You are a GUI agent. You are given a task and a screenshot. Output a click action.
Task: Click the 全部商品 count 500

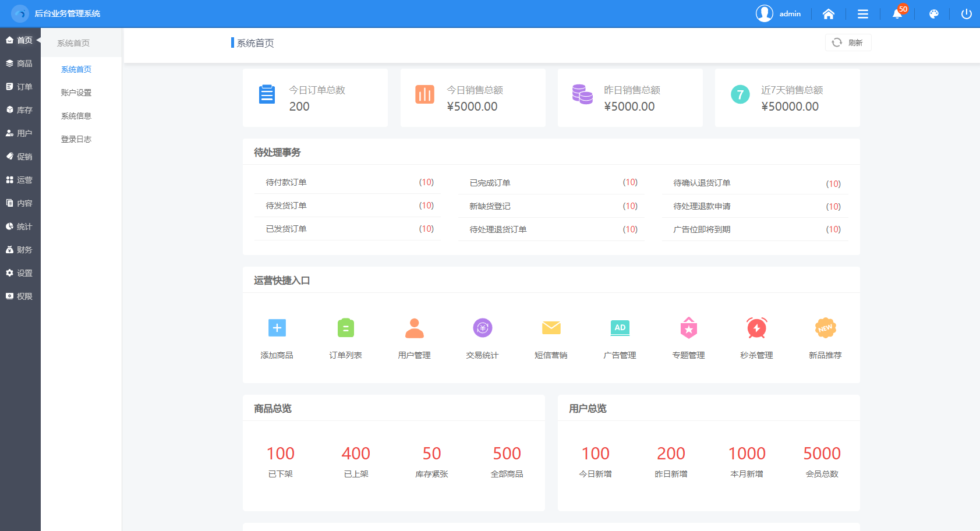coord(507,454)
